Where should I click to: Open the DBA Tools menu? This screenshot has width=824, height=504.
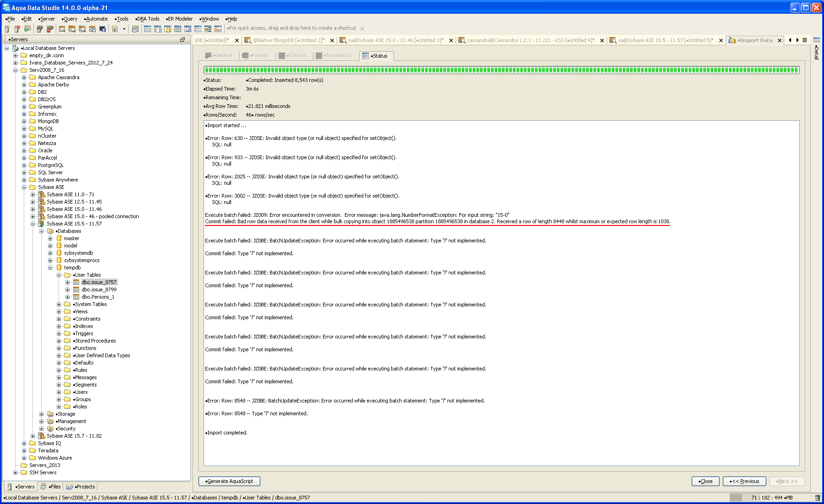pyautogui.click(x=147, y=19)
